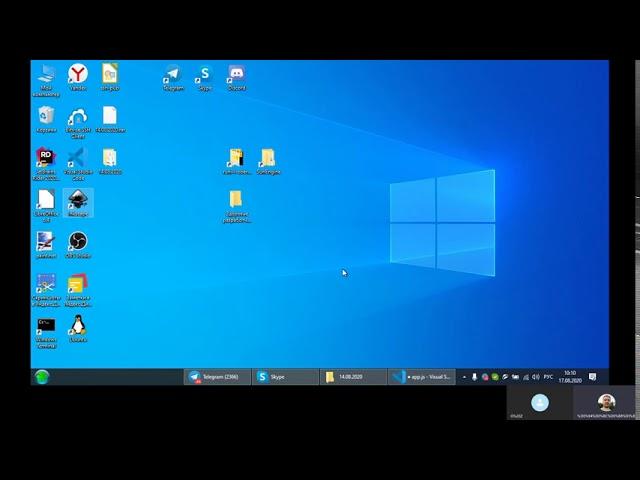Open the top-row yellow document file icon

coord(110,77)
